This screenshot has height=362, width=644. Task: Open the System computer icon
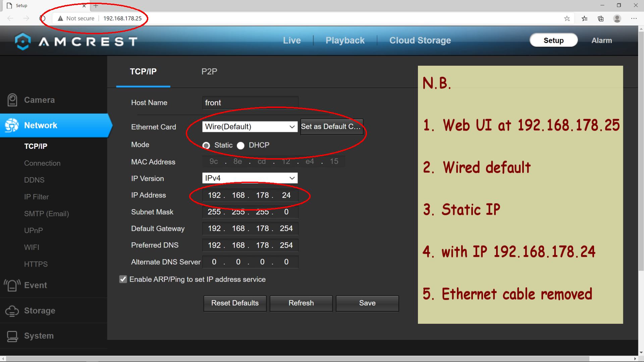point(12,336)
